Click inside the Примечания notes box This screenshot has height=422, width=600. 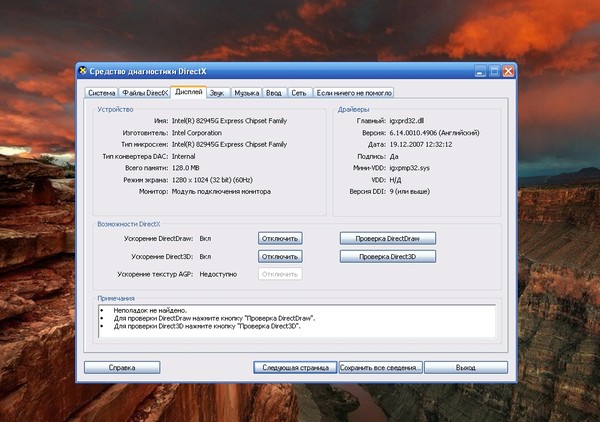[300, 320]
